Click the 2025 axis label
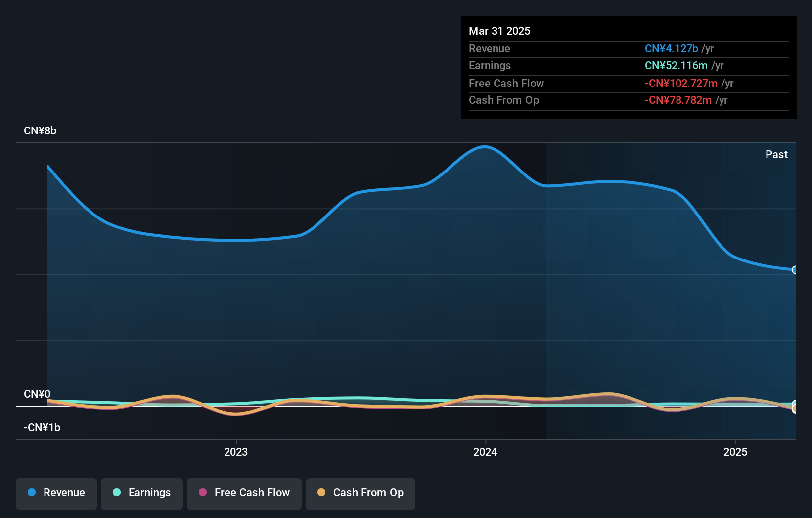This screenshot has height=518, width=812. click(735, 452)
